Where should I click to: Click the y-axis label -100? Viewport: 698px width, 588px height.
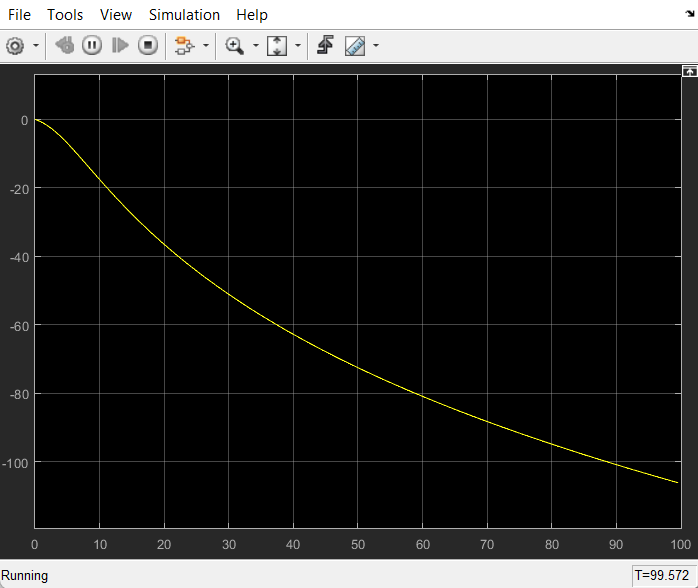point(15,463)
